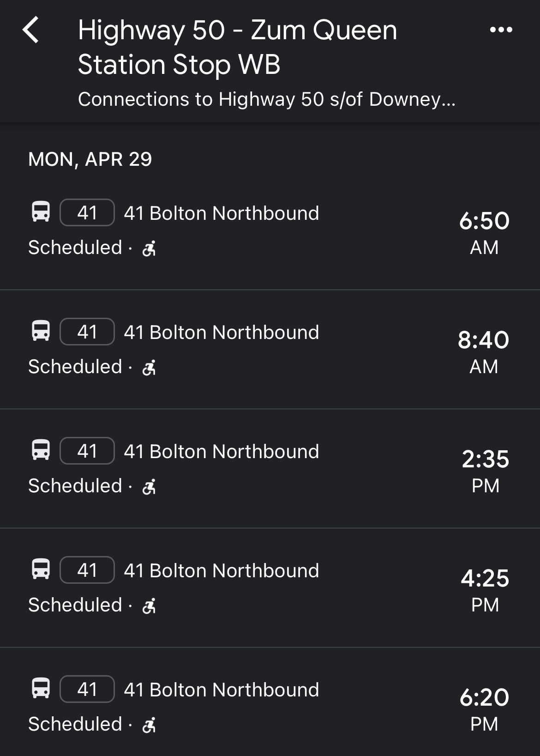Tap bus icon for 6:50 AM departure
This screenshot has height=756, width=540.
coord(41,212)
